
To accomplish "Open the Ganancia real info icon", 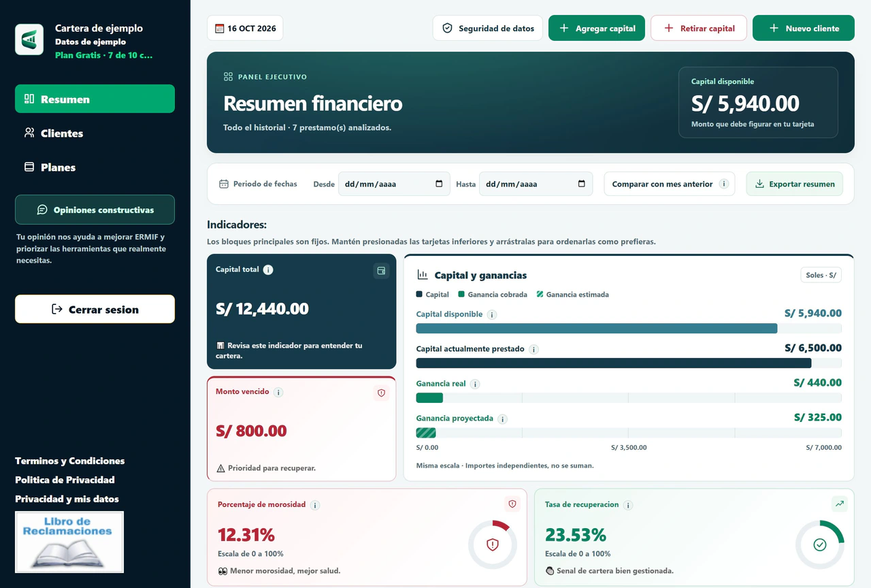I will point(475,384).
